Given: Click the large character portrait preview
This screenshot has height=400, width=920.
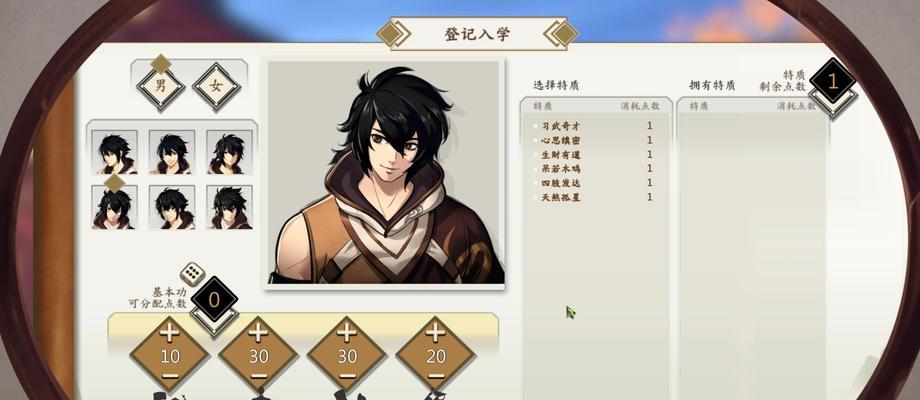Looking at the screenshot, I should tap(385, 173).
